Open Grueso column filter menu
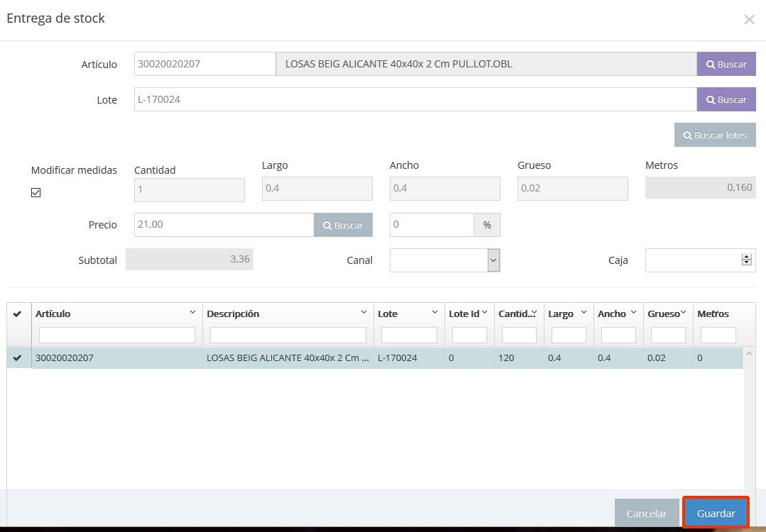 (x=684, y=312)
